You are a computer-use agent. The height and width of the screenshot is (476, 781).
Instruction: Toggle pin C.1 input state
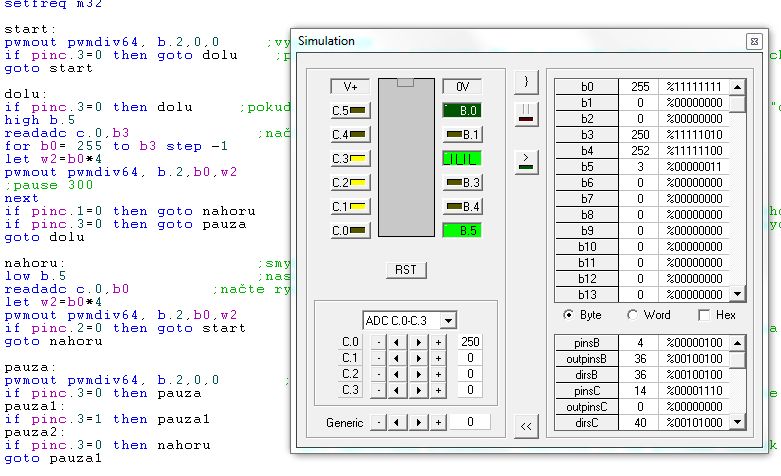click(350, 206)
